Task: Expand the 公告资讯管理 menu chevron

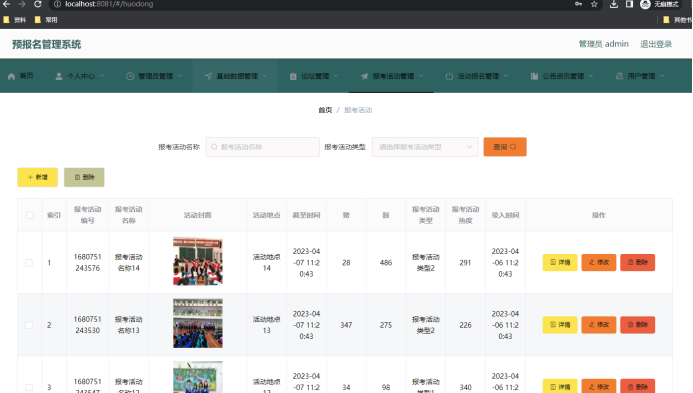Action: (591, 76)
